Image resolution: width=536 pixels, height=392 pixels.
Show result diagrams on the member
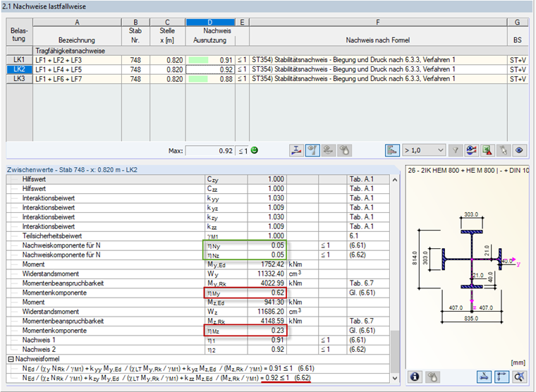click(296, 150)
